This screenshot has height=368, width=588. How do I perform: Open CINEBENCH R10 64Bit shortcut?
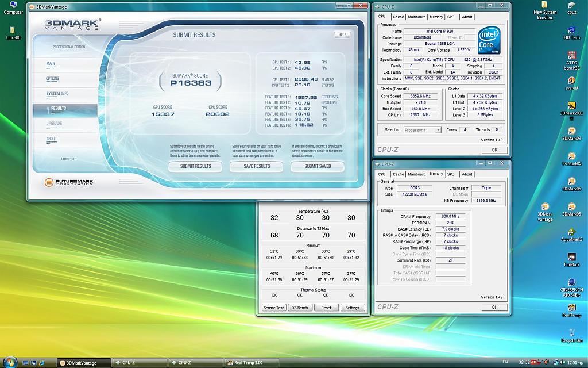click(571, 287)
